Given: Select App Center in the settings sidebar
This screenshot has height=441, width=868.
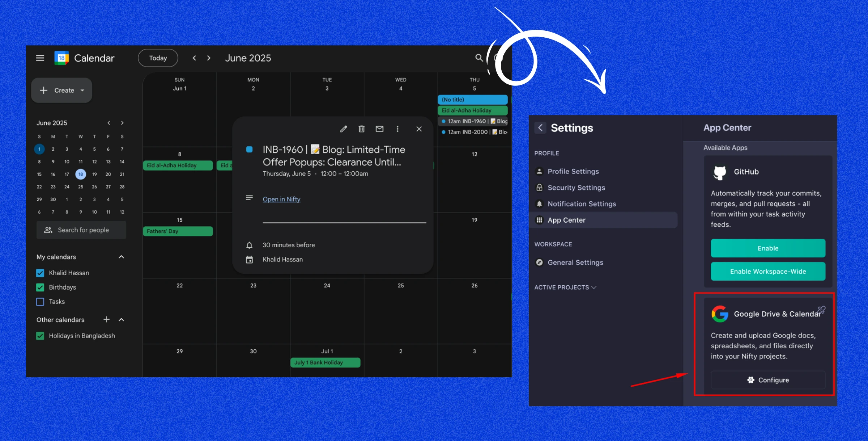Looking at the screenshot, I should click(x=603, y=220).
